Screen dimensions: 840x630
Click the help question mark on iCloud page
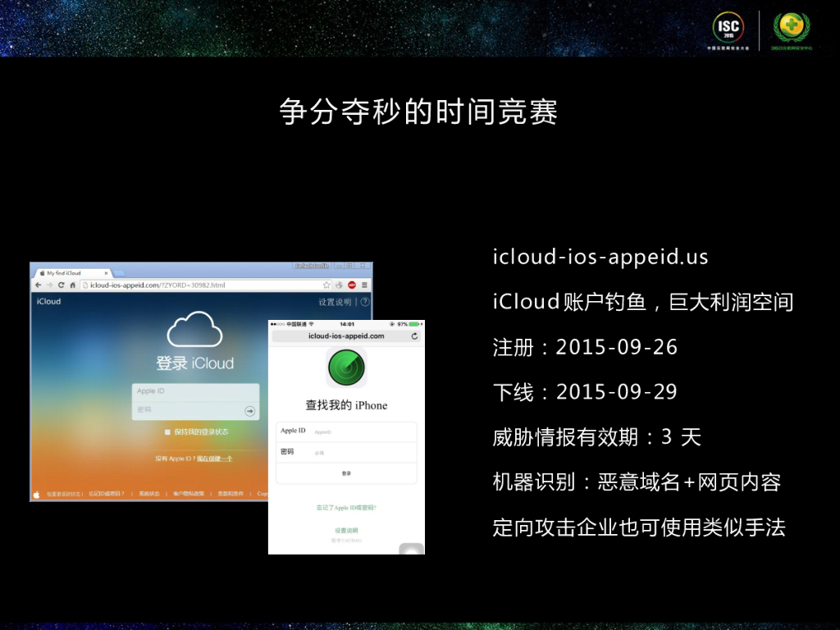pos(365,302)
